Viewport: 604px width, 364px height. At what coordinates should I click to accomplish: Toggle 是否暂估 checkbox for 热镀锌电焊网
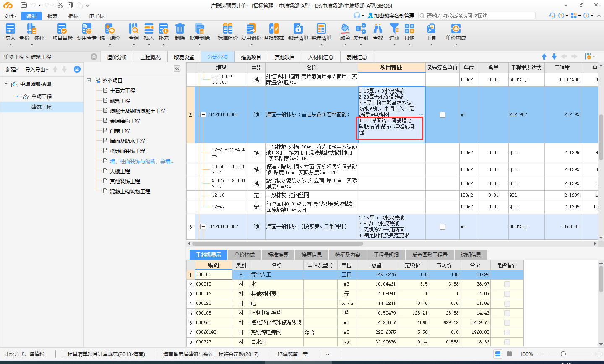click(507, 333)
